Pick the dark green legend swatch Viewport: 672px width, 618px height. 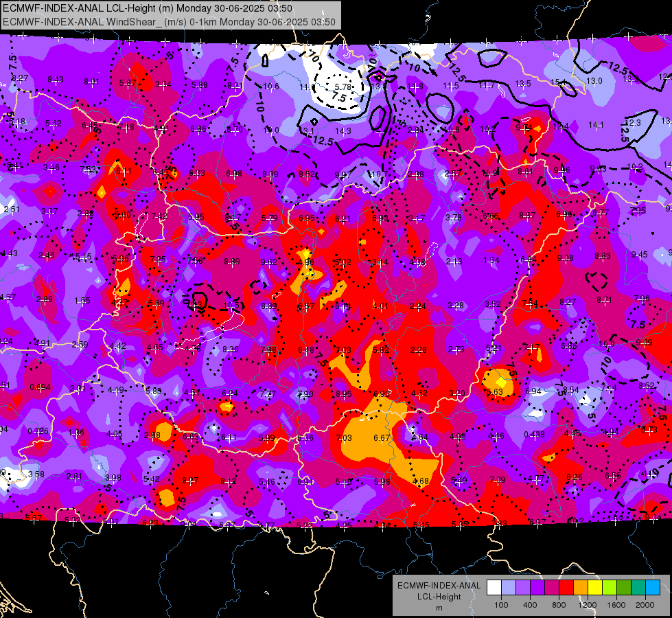coord(624,588)
